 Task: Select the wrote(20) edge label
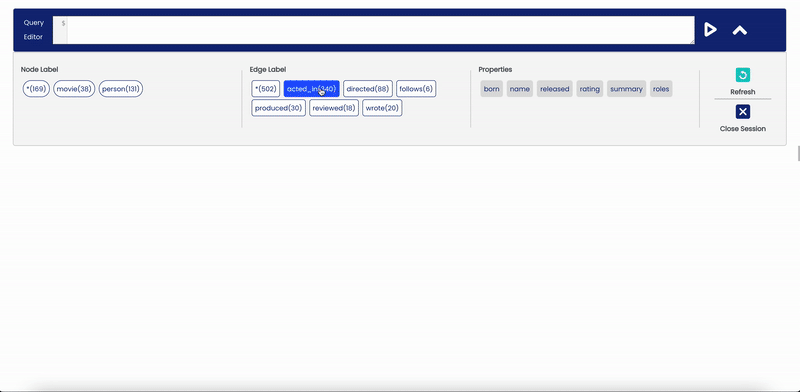[x=382, y=108]
